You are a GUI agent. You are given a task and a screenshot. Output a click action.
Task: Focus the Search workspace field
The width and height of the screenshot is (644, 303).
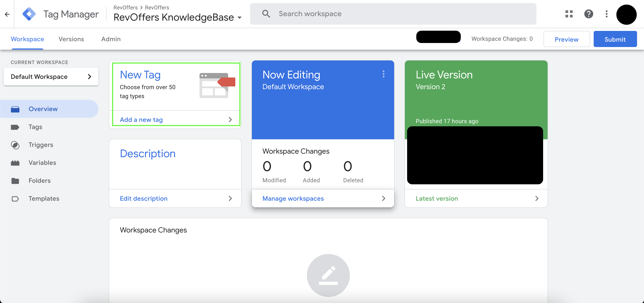393,14
